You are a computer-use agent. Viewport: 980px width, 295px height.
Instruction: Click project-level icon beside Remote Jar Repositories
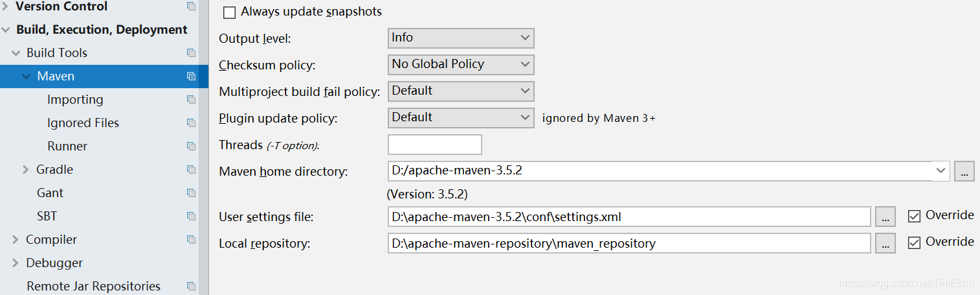[x=191, y=286]
